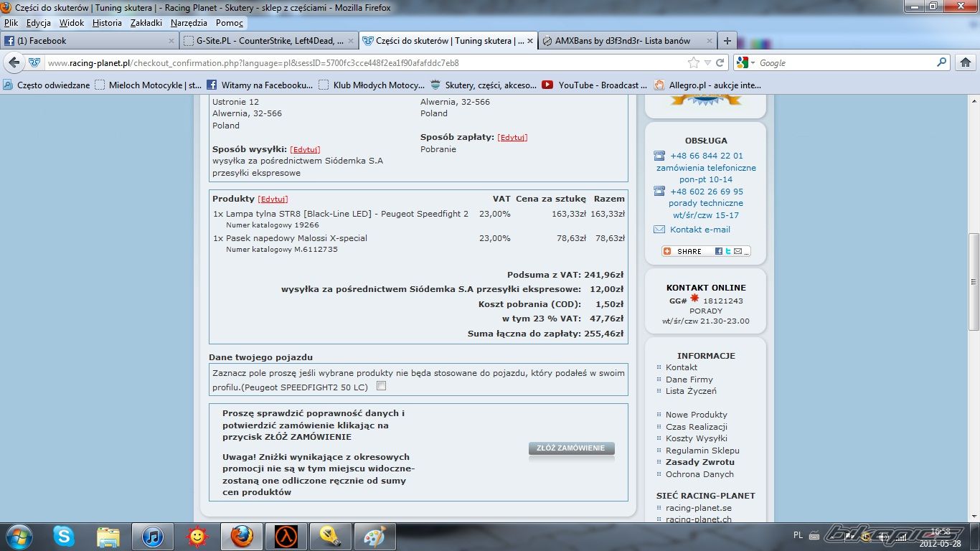
Task: Click the phone icon next to +48 66 844 22 01
Action: 659,156
